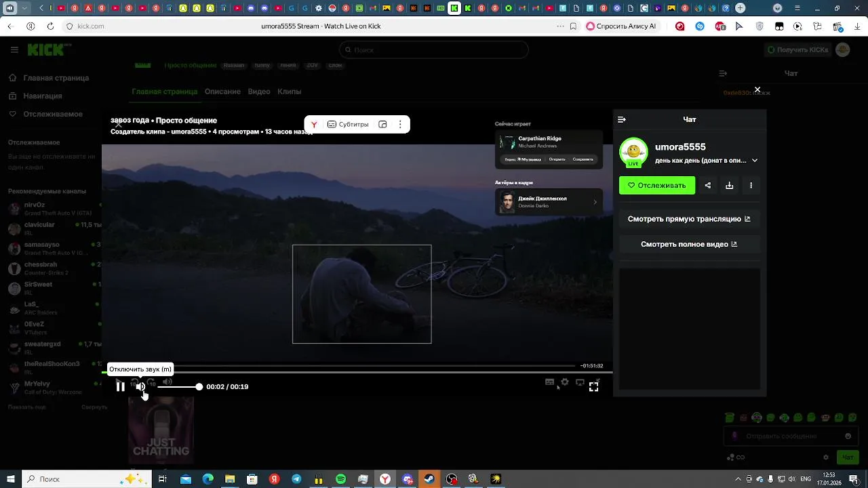Screen dimensions: 868x488
Task: Download the clip
Action: tap(730, 185)
